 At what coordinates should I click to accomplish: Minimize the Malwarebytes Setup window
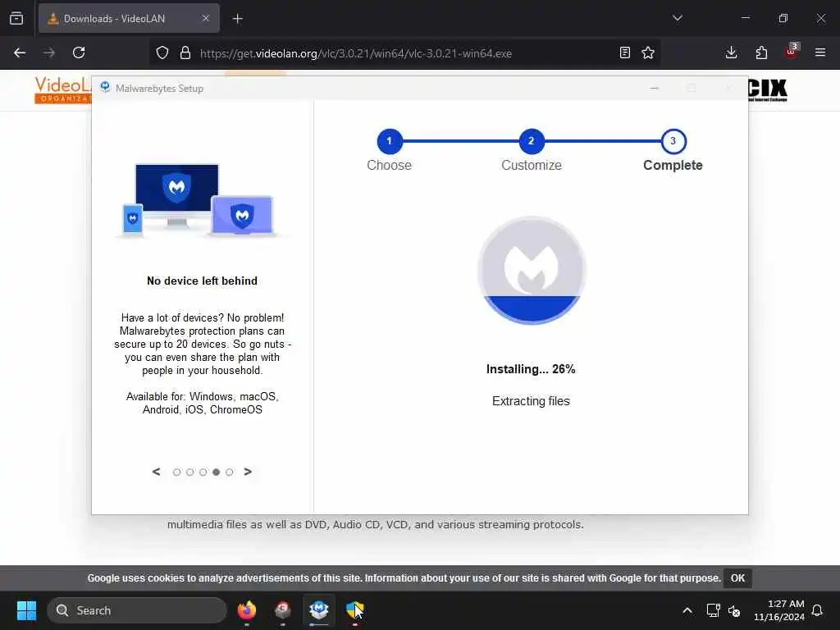pyautogui.click(x=654, y=88)
